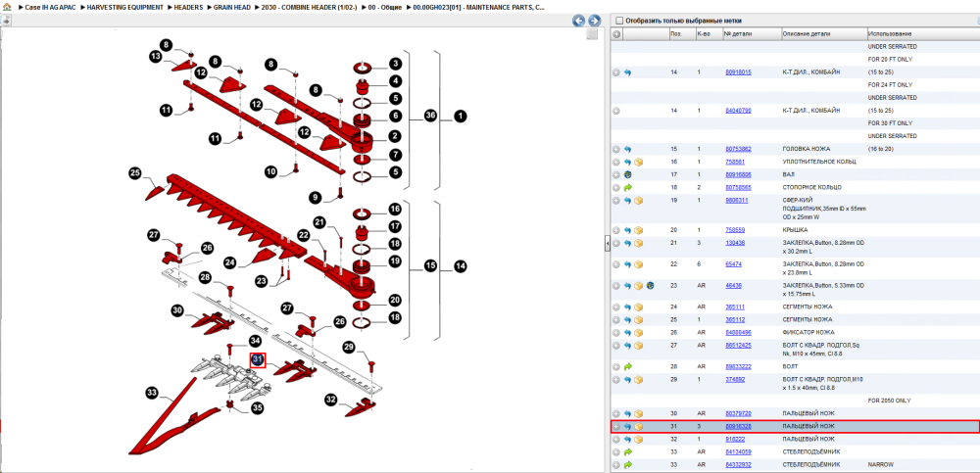Click the box icon in the 130436 rivet row
The image size is (980, 473).
639,243
